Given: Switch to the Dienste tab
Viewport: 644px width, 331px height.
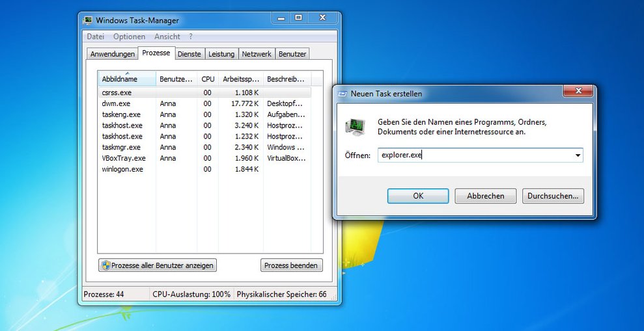Looking at the screenshot, I should point(189,54).
